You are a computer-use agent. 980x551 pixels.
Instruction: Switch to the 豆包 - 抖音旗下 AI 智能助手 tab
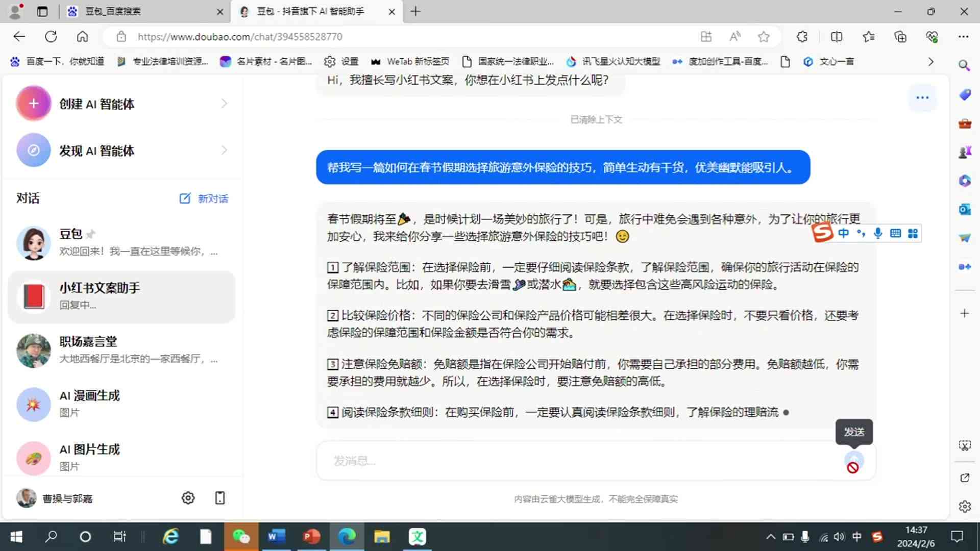coord(316,11)
